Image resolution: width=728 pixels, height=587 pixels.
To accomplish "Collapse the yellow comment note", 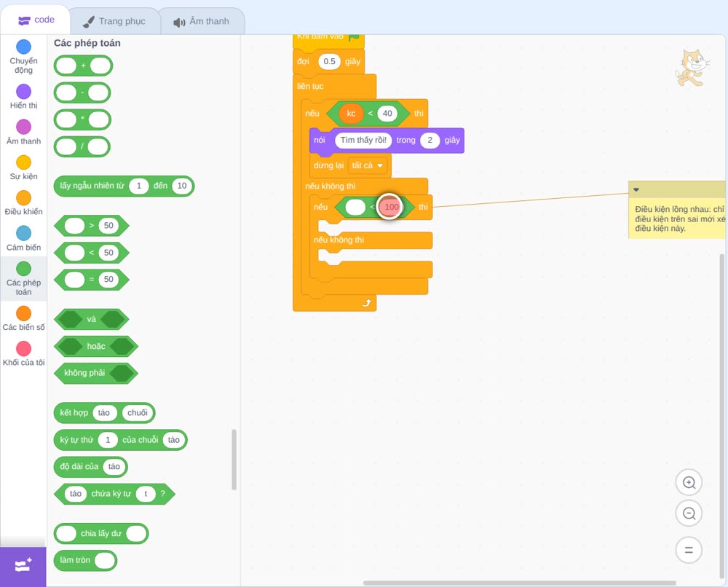I will (636, 189).
